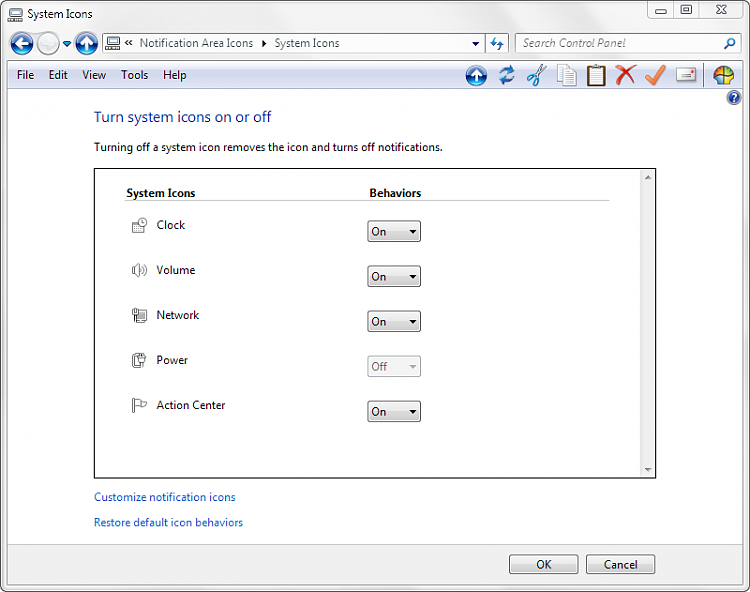The width and height of the screenshot is (750, 592).
Task: Open the Volume behavior dropdown
Action: (x=394, y=276)
